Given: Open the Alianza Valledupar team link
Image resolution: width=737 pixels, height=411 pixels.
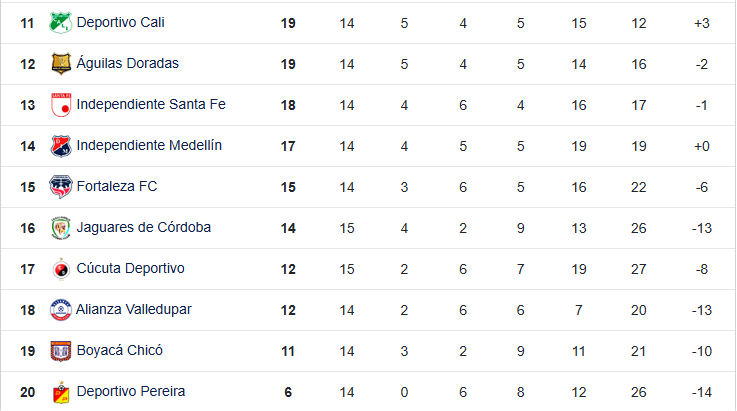Looking at the screenshot, I should pos(134,309).
